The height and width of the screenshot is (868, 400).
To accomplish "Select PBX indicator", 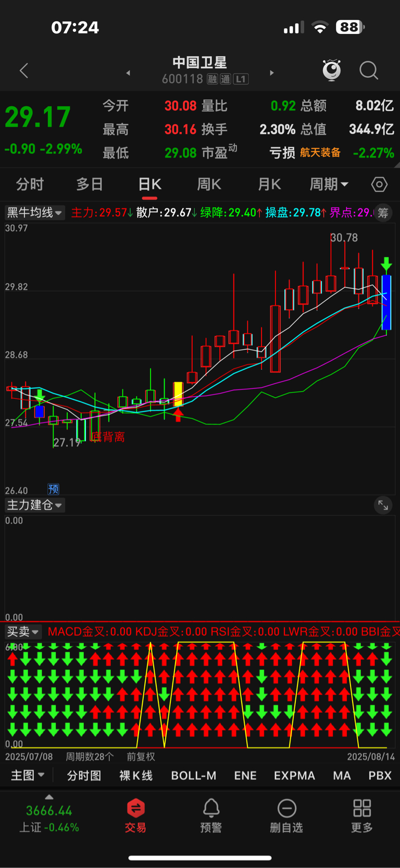I will pos(380,776).
